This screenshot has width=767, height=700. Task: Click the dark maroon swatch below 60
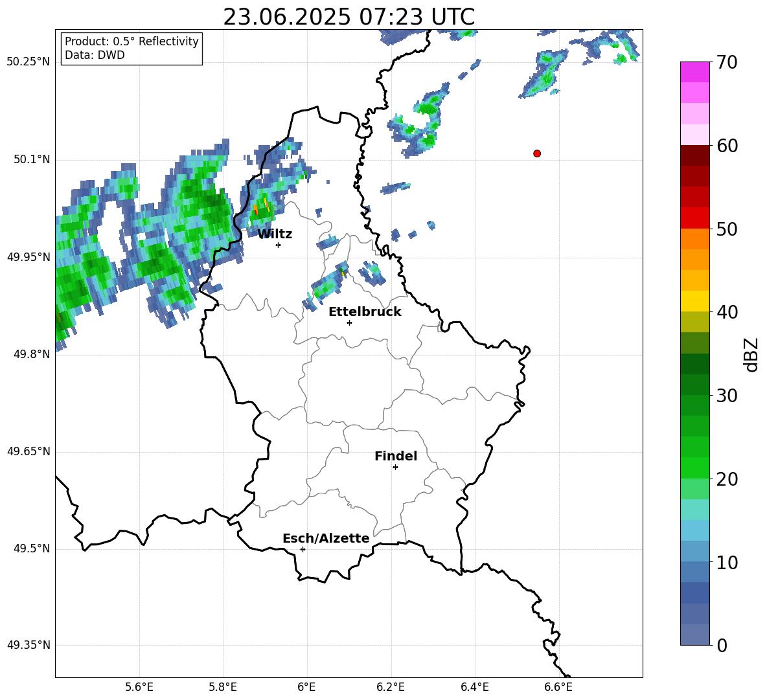(695, 155)
